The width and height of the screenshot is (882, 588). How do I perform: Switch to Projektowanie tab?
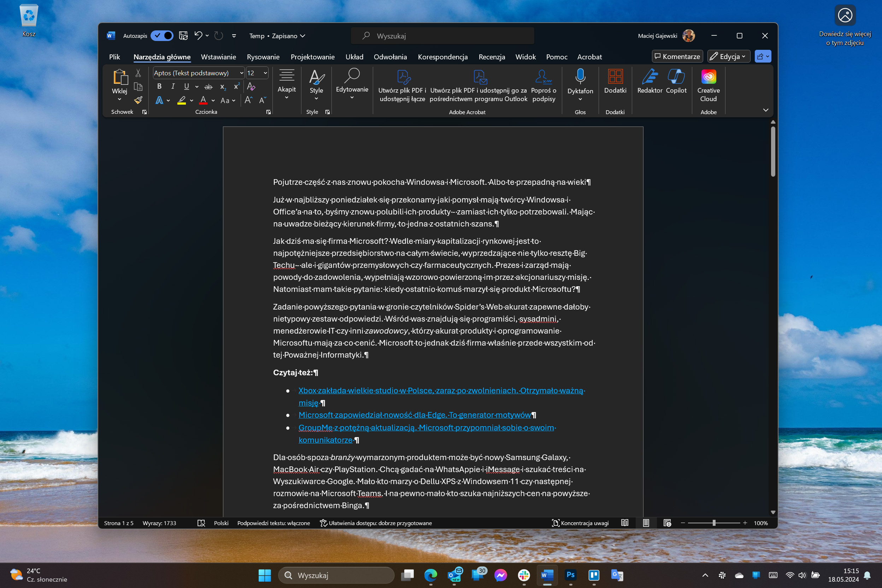click(x=312, y=57)
